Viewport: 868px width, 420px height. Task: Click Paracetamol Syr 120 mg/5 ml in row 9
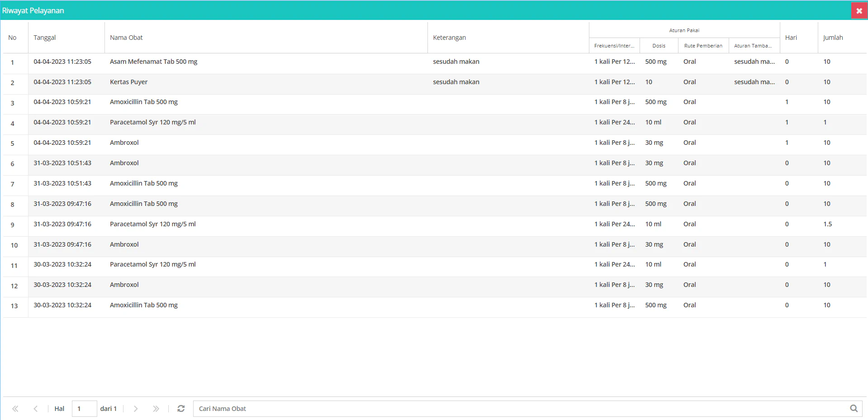point(153,224)
